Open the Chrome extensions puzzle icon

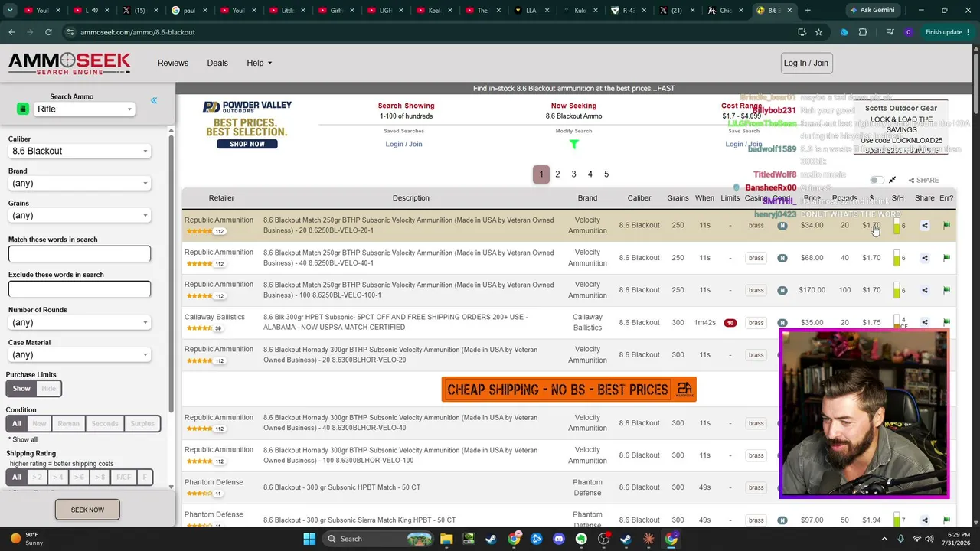pyautogui.click(x=863, y=32)
